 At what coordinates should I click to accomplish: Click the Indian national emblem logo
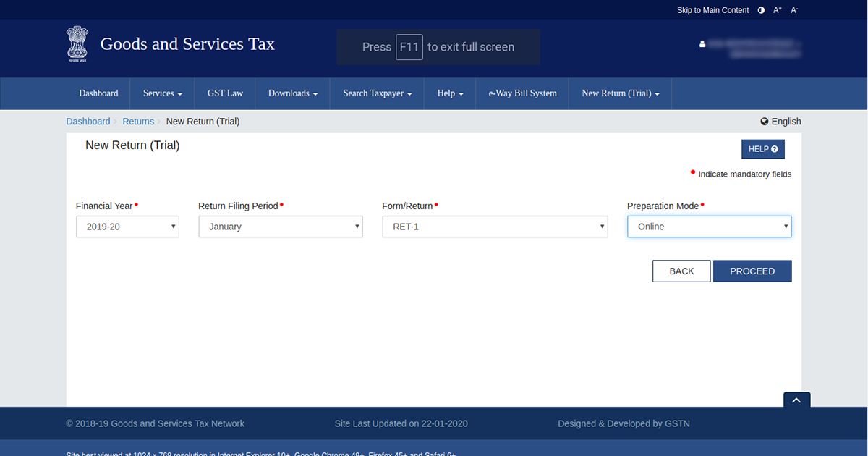point(77,45)
